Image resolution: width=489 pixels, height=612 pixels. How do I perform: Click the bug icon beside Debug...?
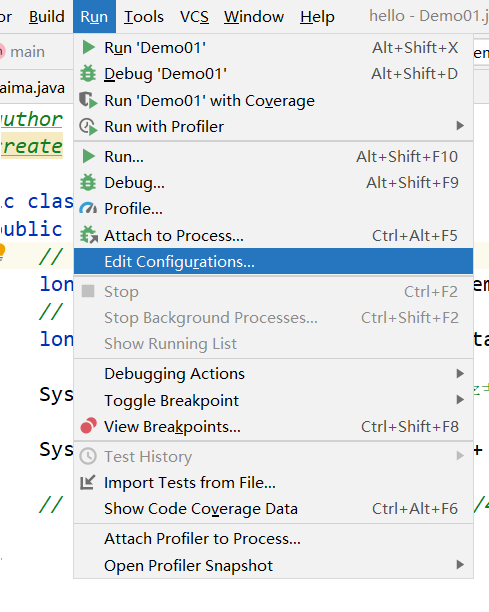tap(88, 182)
